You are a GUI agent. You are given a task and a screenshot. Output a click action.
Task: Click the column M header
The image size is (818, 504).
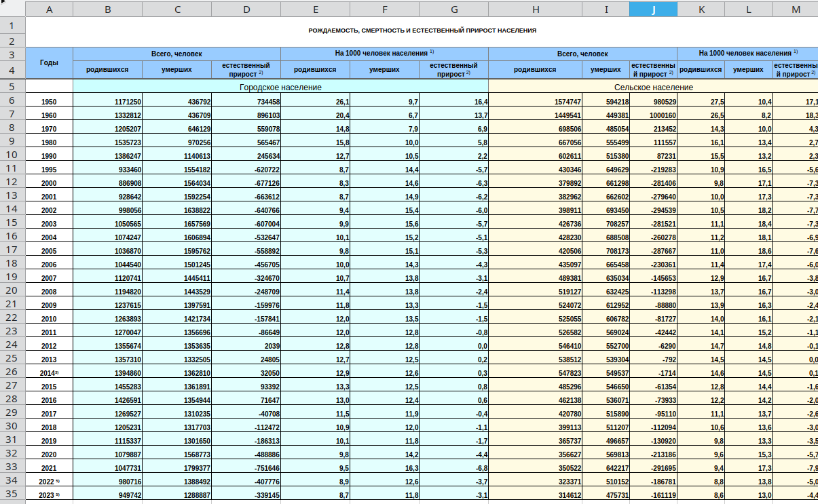click(796, 9)
